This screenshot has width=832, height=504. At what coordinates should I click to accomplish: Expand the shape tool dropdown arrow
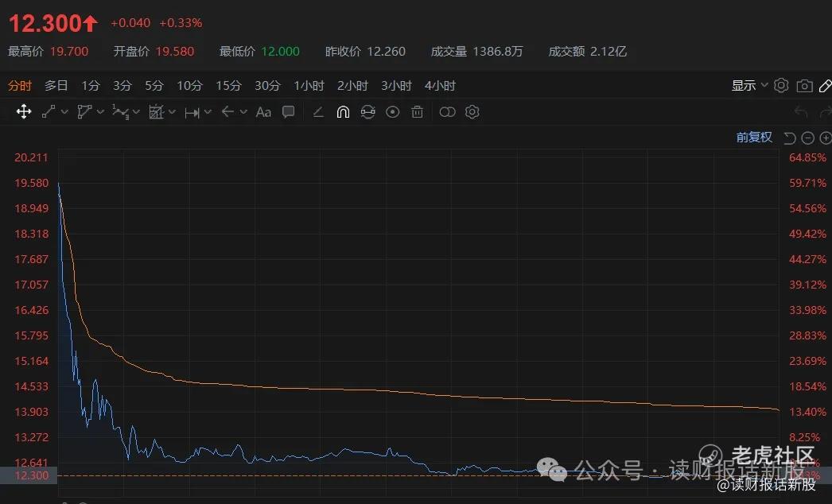[100, 112]
